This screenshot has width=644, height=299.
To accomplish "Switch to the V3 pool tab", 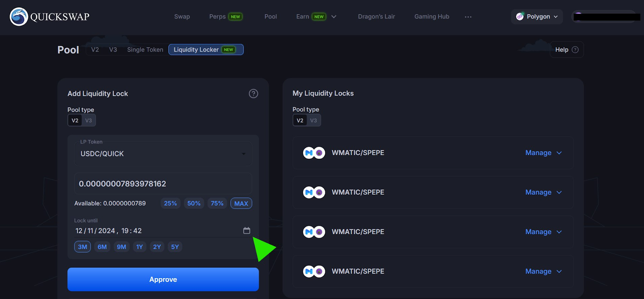I will tap(113, 50).
